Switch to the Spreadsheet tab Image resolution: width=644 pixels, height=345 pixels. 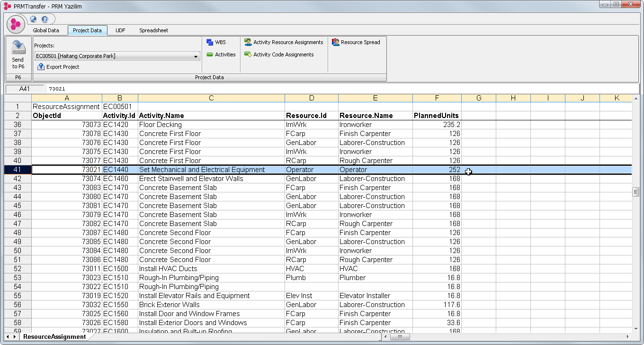pos(153,30)
